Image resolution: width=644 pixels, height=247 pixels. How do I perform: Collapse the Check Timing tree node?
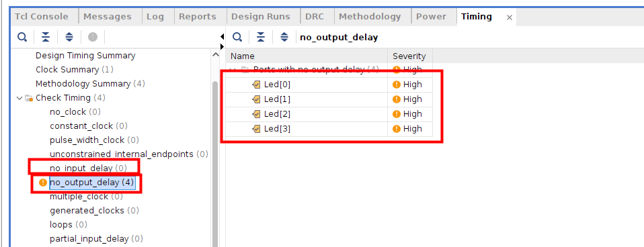coord(19,98)
